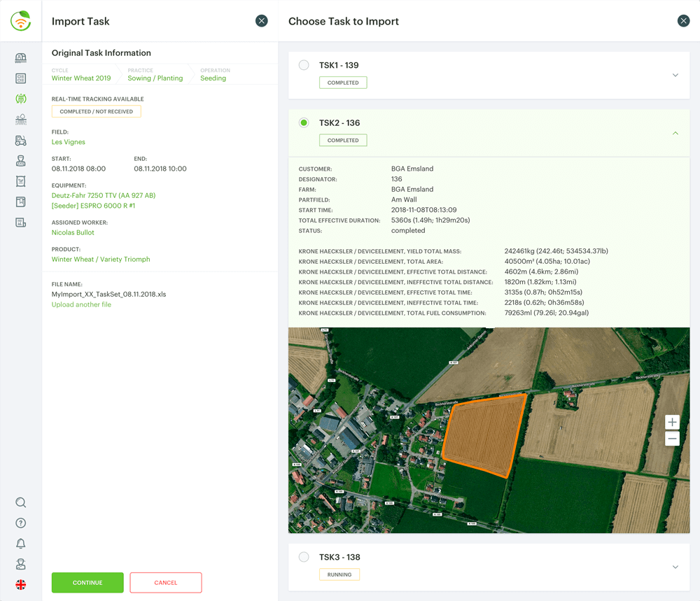
Task: Open the fields icon with tree
Action: tap(21, 120)
